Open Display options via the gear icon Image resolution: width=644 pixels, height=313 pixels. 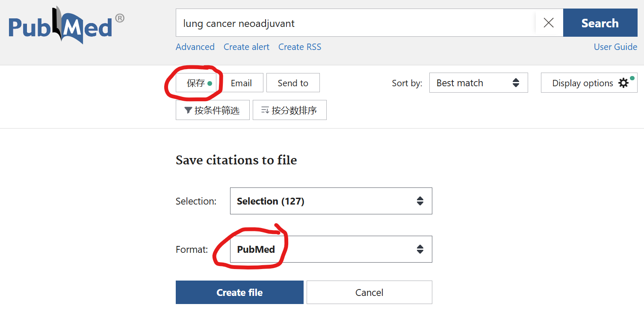point(624,82)
